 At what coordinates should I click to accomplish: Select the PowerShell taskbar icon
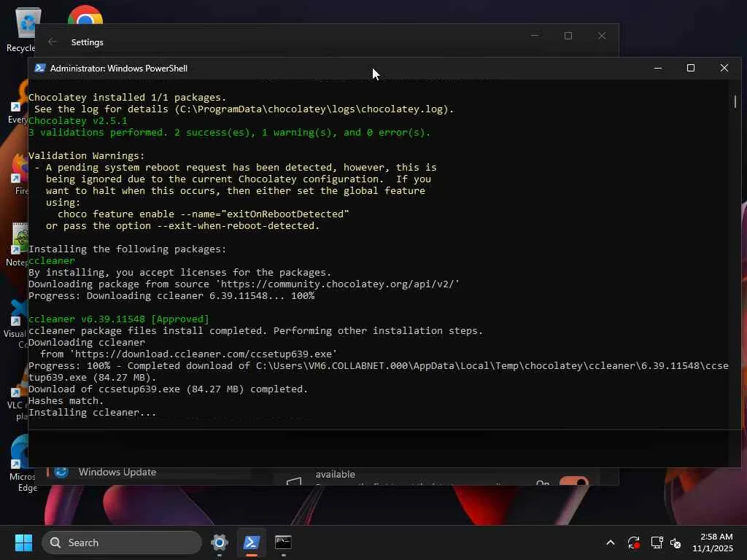click(252, 542)
